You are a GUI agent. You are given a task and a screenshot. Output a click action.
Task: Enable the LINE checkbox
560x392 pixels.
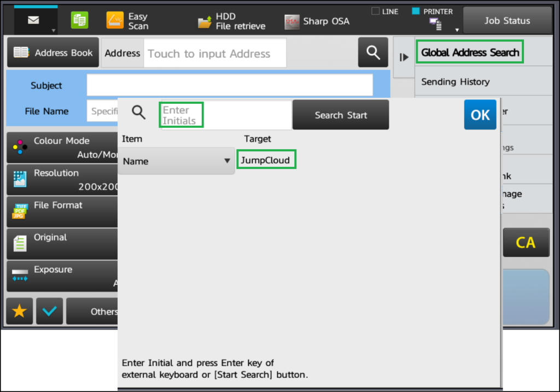click(376, 10)
